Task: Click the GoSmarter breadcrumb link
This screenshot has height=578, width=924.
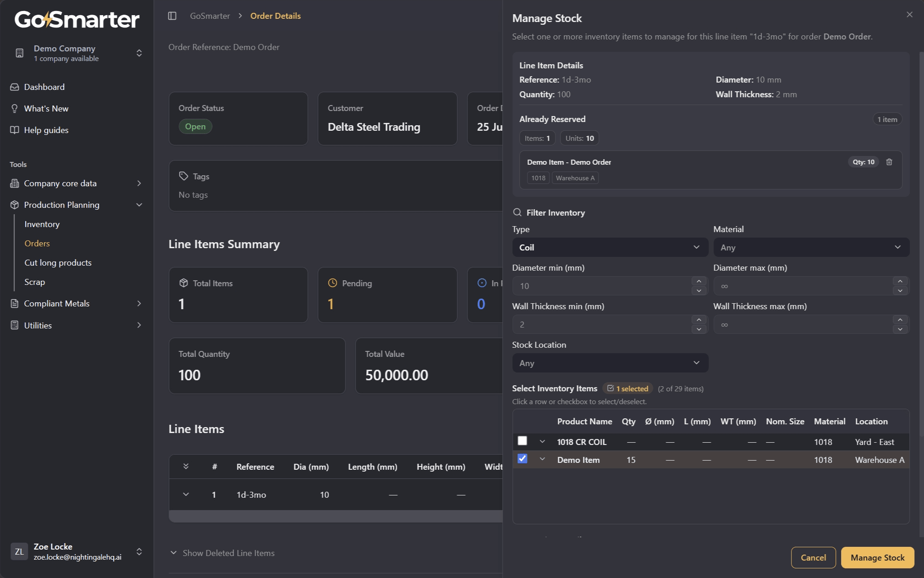Action: [x=210, y=16]
